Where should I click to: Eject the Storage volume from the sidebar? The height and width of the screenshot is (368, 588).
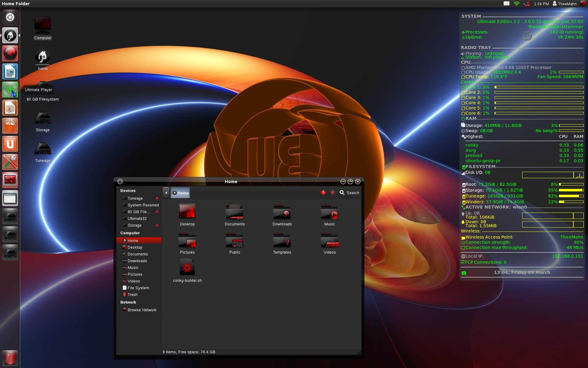[x=157, y=225]
